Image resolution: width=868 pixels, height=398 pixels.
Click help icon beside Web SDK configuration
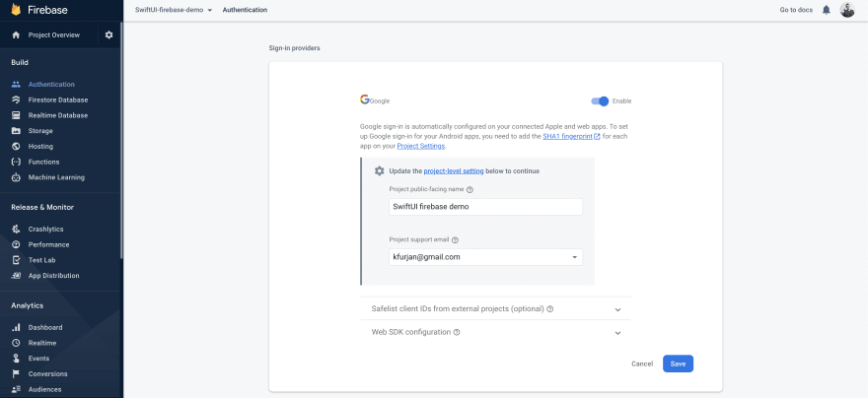457,332
